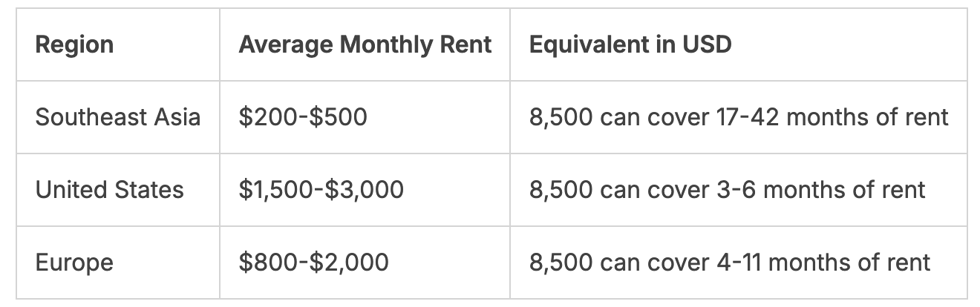Select the 17-42 months of rent cell

point(739,117)
